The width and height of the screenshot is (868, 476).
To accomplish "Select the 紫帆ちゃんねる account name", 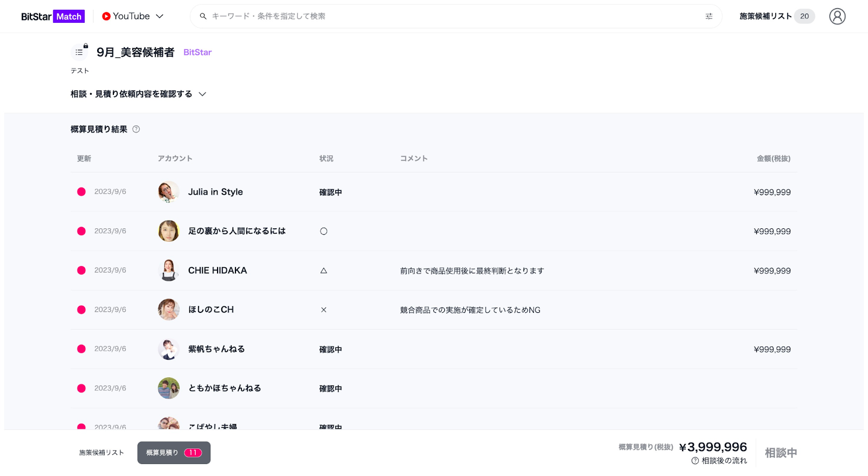I will [216, 349].
